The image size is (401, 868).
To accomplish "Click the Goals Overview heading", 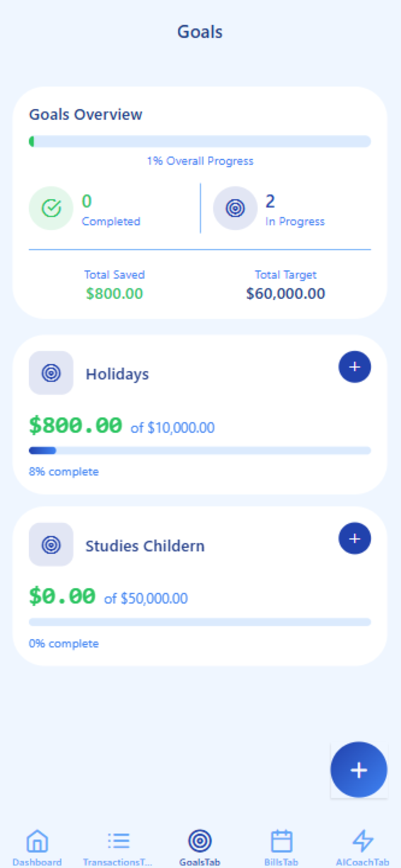I will (x=86, y=115).
